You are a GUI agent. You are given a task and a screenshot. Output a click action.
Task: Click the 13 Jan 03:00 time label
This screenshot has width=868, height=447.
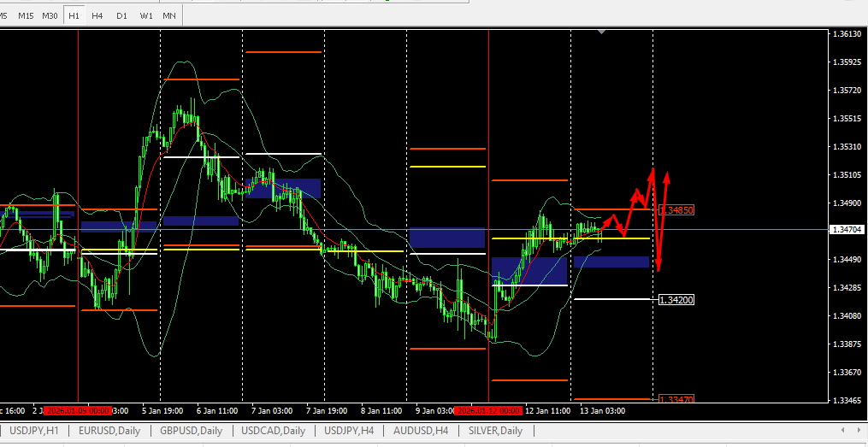(x=602, y=411)
